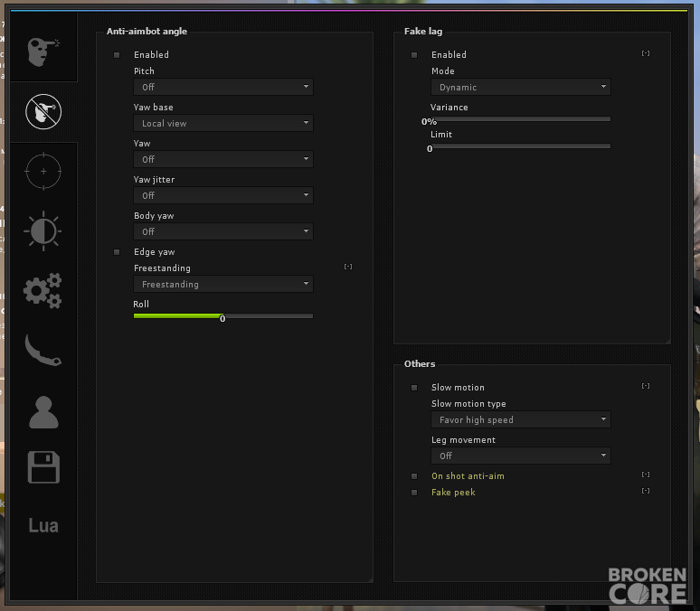Open the Fake lag Mode dropdown set to Dynamic
The height and width of the screenshot is (611, 700).
[521, 87]
